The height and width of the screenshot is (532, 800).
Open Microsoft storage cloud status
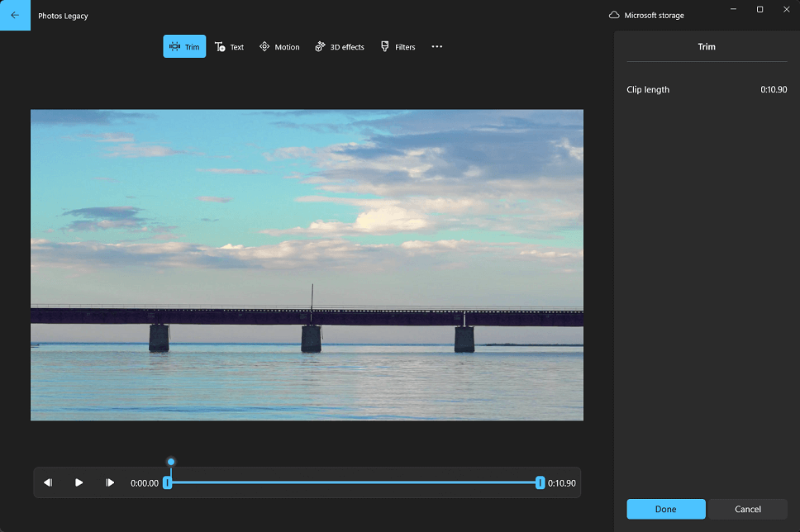coord(646,16)
